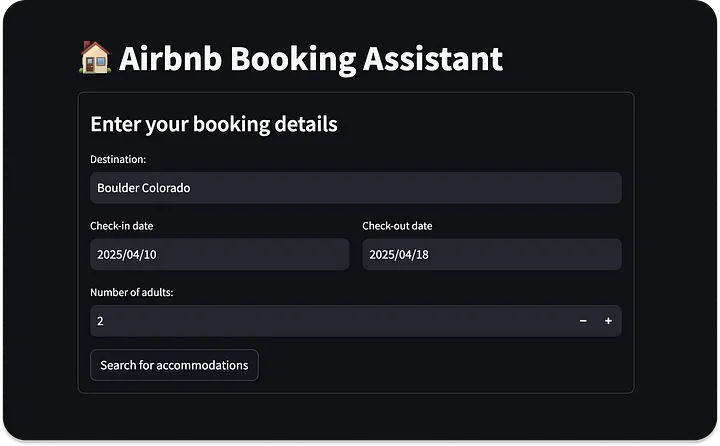Image resolution: width=720 pixels, height=446 pixels.
Task: Click the Check-in date label
Action: pos(122,226)
